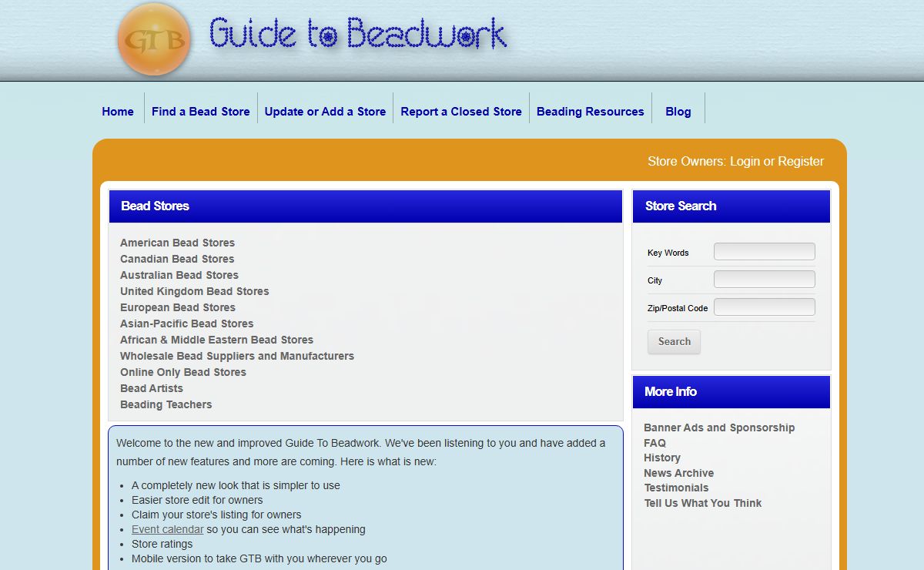The width and height of the screenshot is (924, 570).
Task: Click the 'Store ratings' bullet text
Action: click(x=162, y=544)
